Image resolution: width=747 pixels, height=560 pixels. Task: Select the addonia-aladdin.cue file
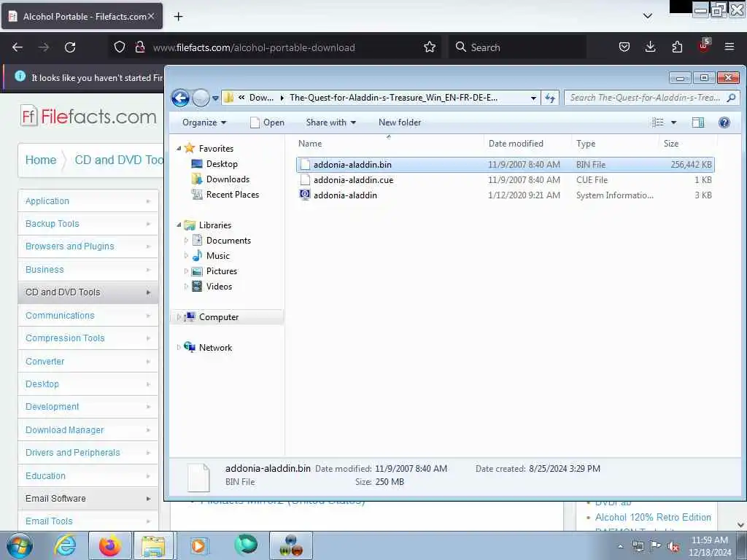[x=505, y=180]
